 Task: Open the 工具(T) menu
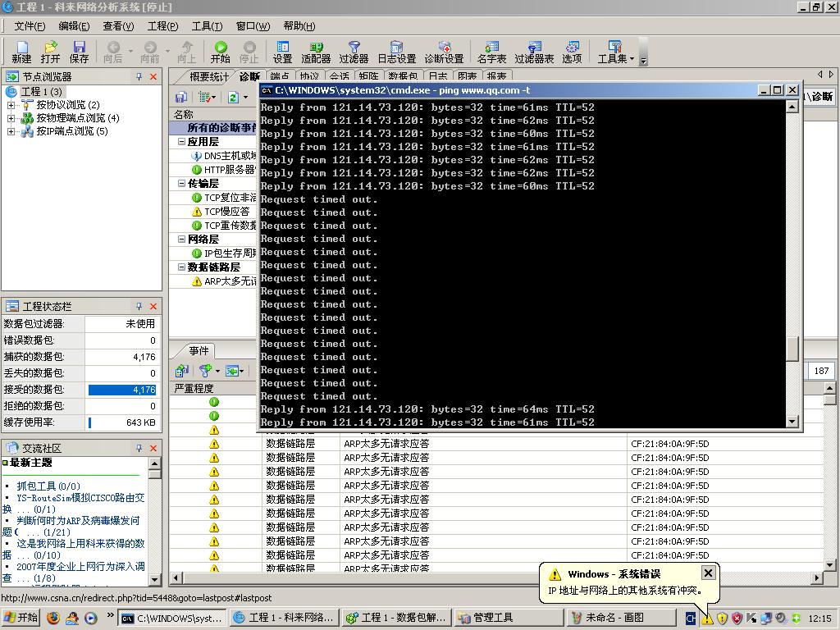tap(206, 26)
